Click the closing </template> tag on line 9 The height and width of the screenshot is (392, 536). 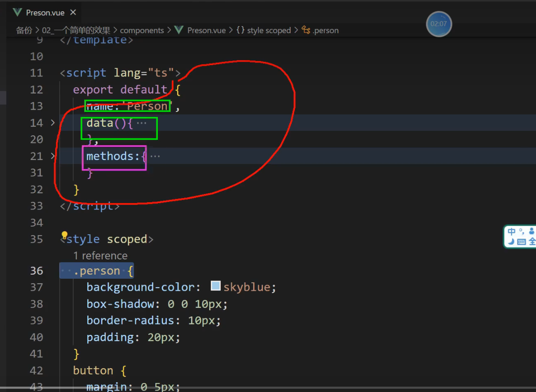coord(96,40)
